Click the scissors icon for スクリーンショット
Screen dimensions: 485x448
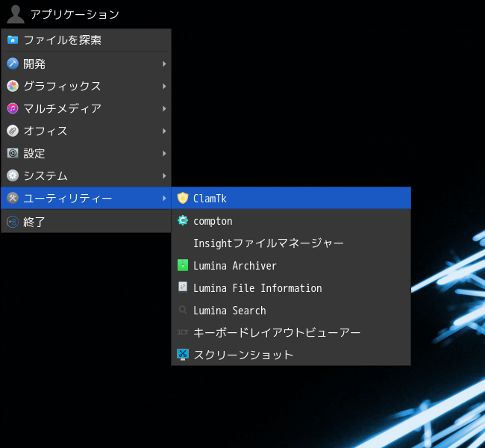(183, 355)
